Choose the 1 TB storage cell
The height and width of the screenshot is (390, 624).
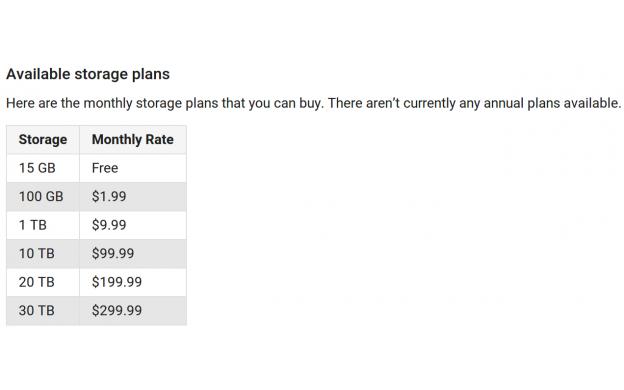43,225
